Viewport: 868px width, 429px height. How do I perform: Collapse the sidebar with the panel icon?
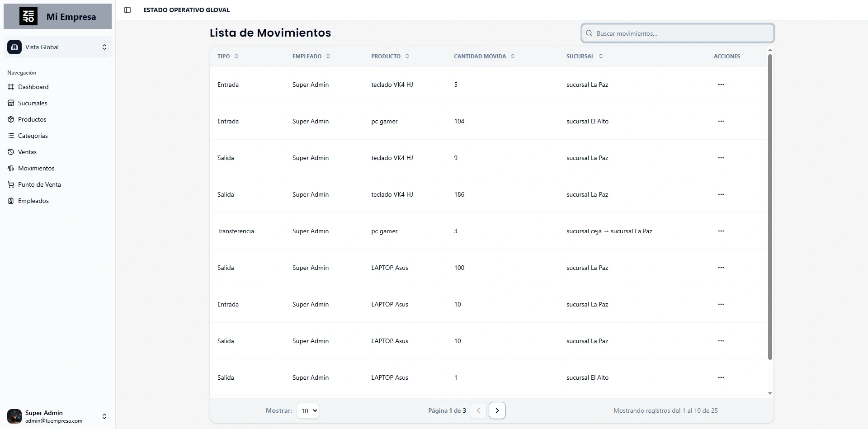[x=127, y=10]
